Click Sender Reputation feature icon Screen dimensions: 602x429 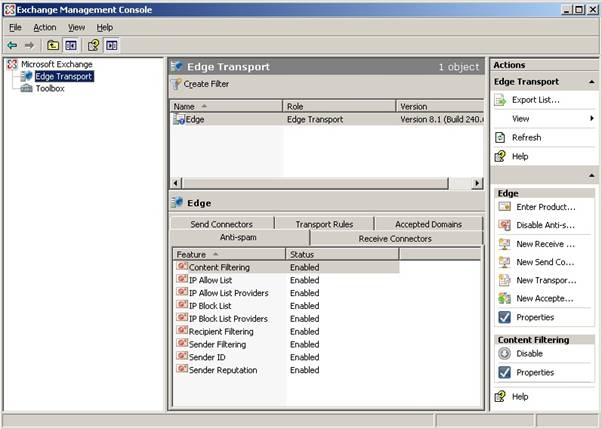pyautogui.click(x=182, y=369)
